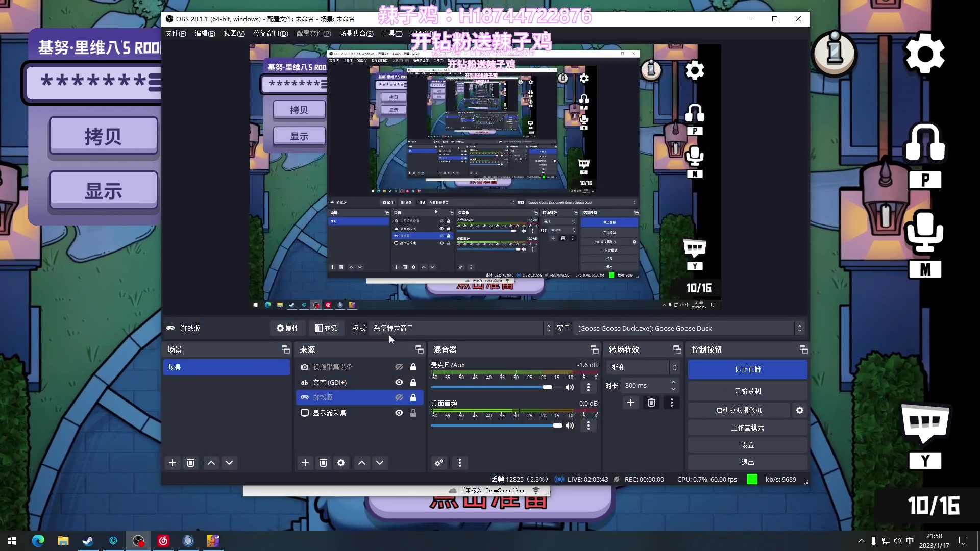The image size is (980, 551).
Task: Move the scene down in the list
Action: click(x=229, y=463)
